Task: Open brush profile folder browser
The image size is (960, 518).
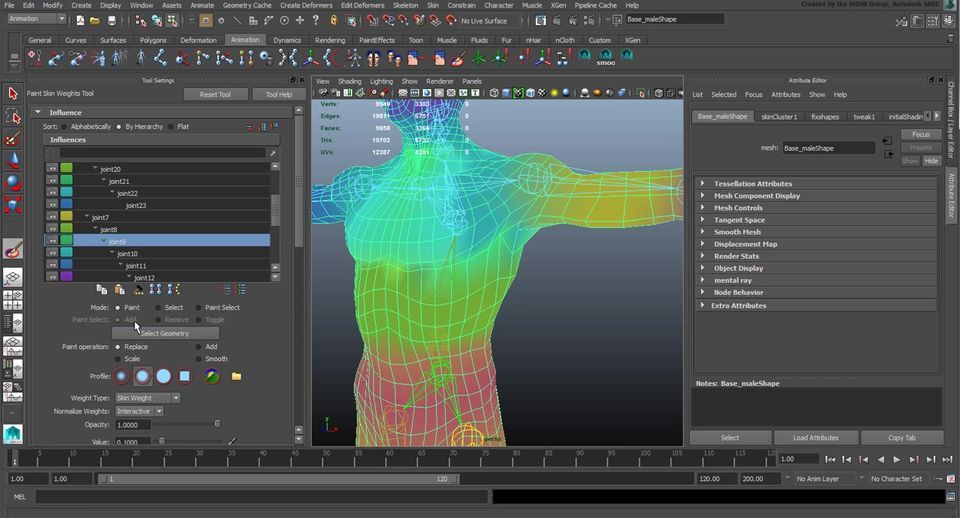Action: pos(236,376)
